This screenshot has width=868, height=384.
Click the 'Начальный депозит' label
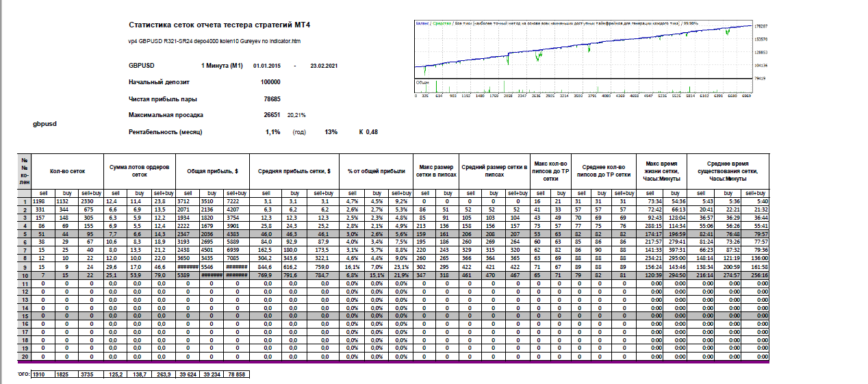pyautogui.click(x=158, y=82)
